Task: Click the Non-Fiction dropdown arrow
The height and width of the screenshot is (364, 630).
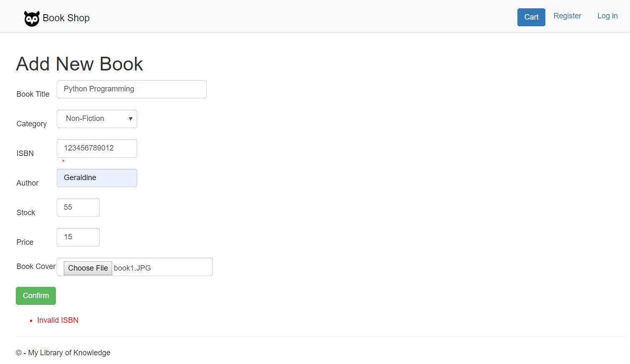Action: point(131,119)
